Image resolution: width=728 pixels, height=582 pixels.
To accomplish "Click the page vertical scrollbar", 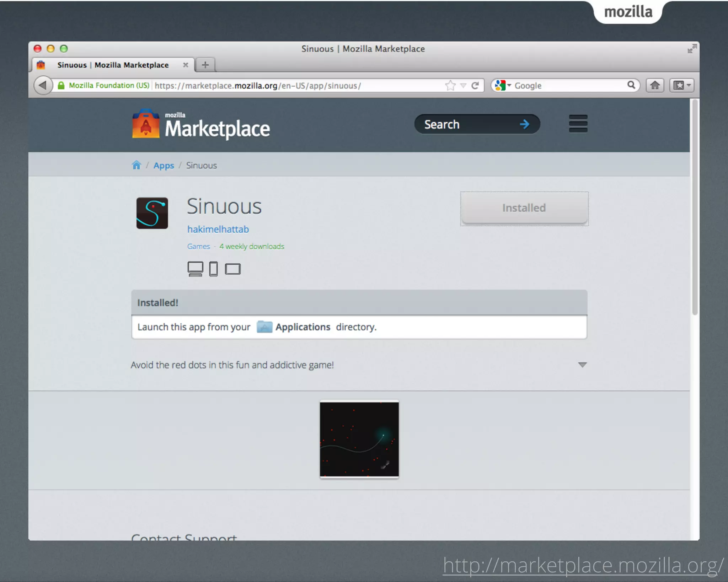I will pyautogui.click(x=695, y=207).
